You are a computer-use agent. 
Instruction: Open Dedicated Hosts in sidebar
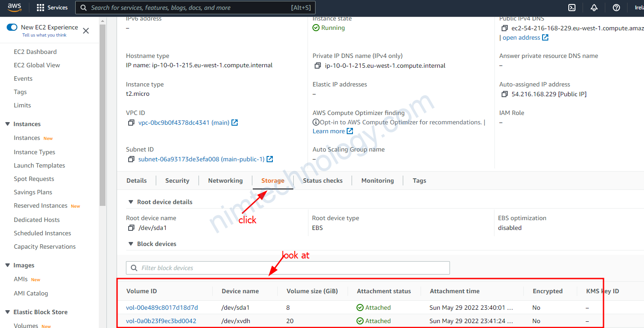click(36, 220)
